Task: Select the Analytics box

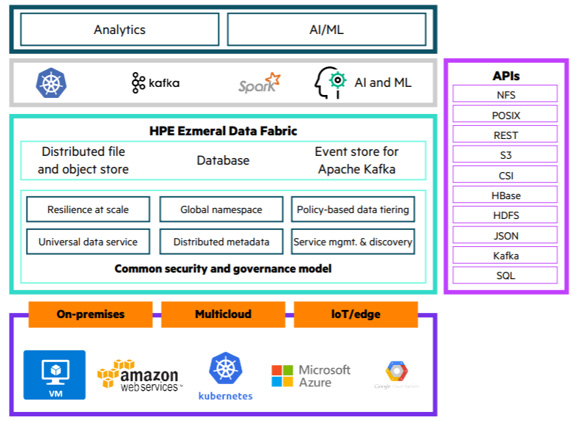Action: point(120,29)
